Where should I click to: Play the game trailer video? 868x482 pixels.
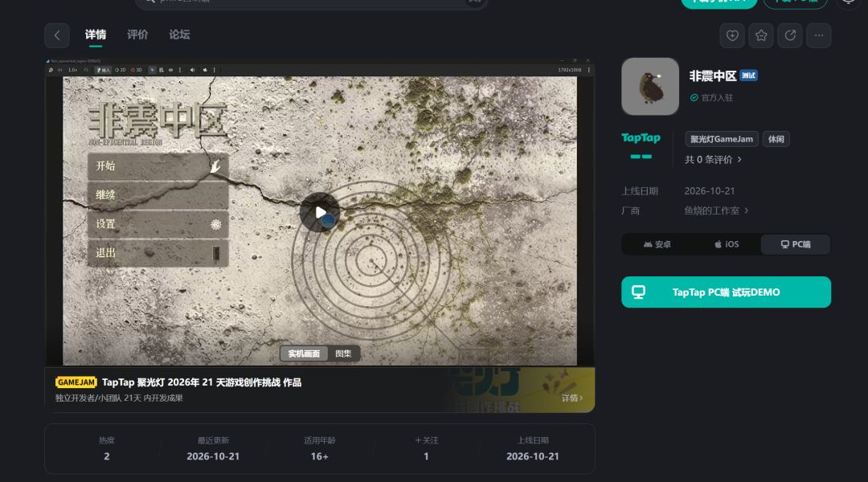pos(320,212)
